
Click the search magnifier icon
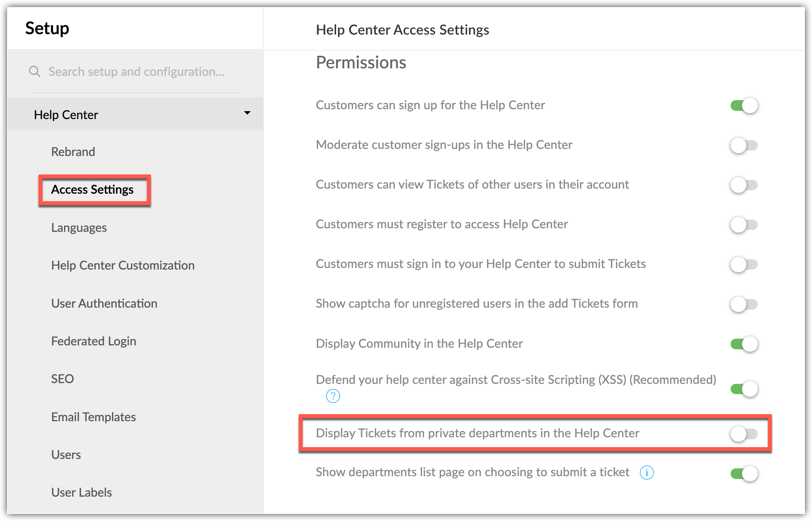pyautogui.click(x=35, y=72)
